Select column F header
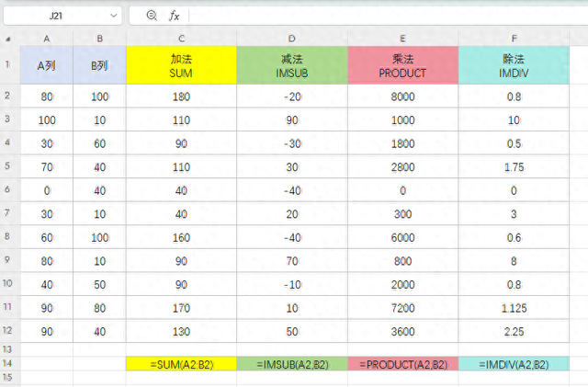This screenshot has height=387, width=588. (514, 39)
